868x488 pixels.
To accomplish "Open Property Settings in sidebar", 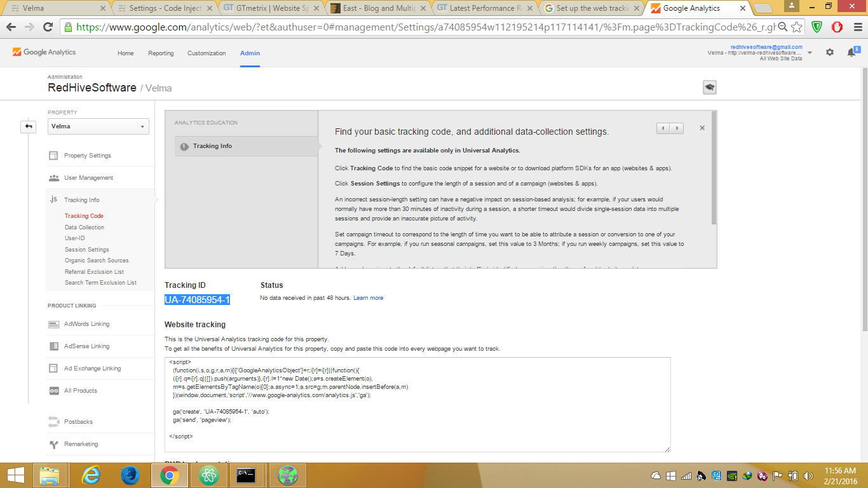I will pyautogui.click(x=87, y=156).
